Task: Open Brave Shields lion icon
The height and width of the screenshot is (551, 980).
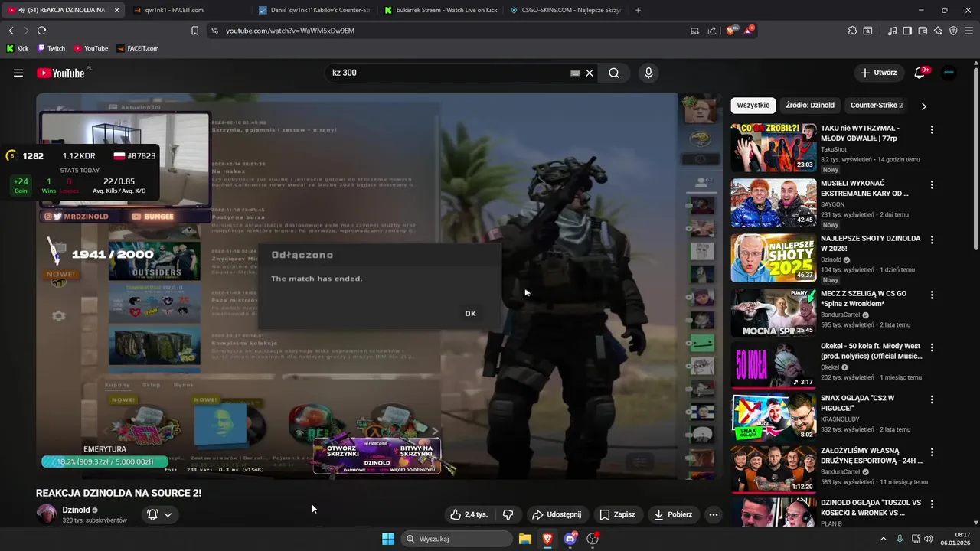Action: click(730, 31)
